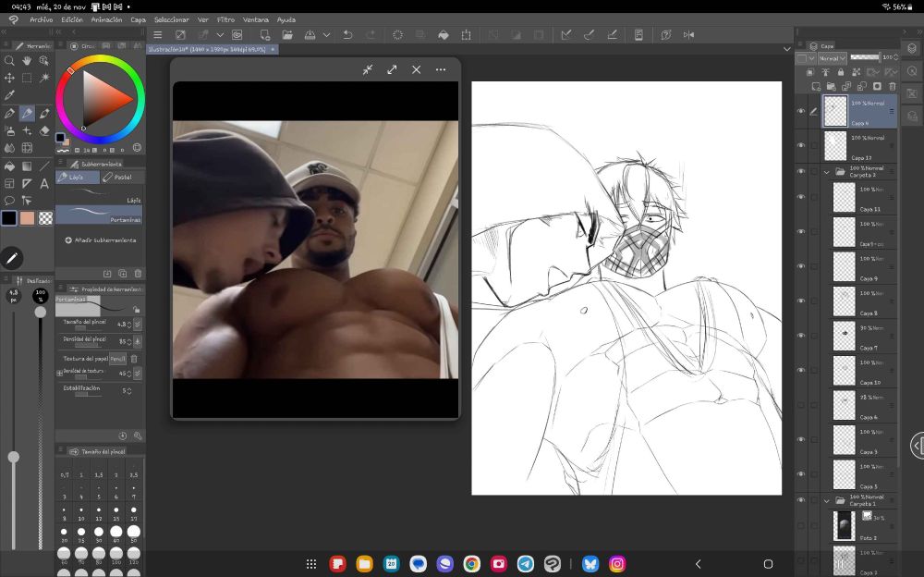924x577 pixels.
Task: Select the Hand move-view tool
Action: point(27,60)
